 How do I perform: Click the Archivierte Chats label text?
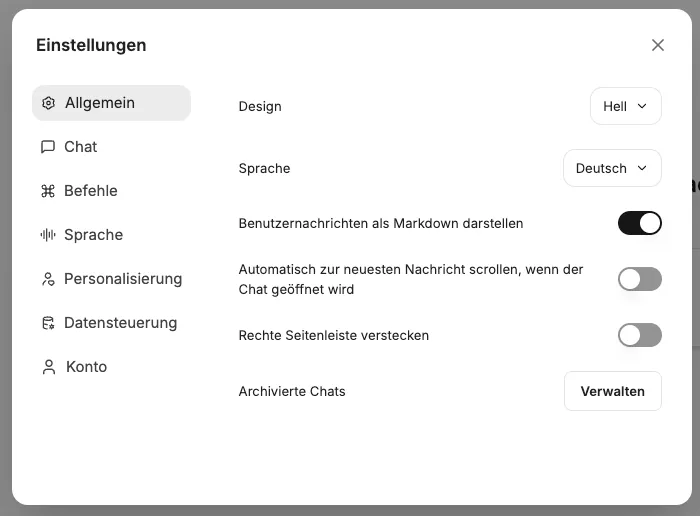click(x=292, y=391)
